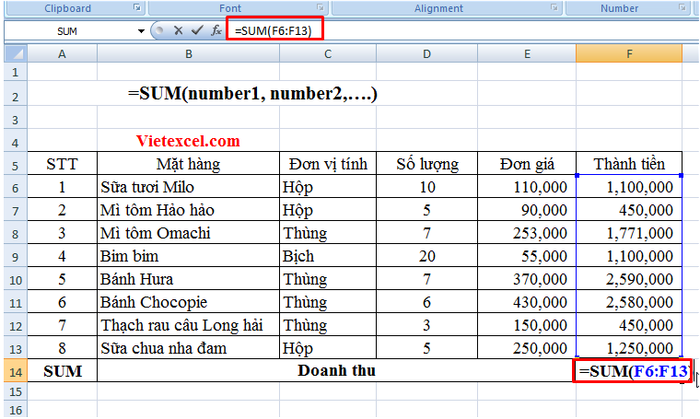Click unit price 250,000 cell

(527, 348)
